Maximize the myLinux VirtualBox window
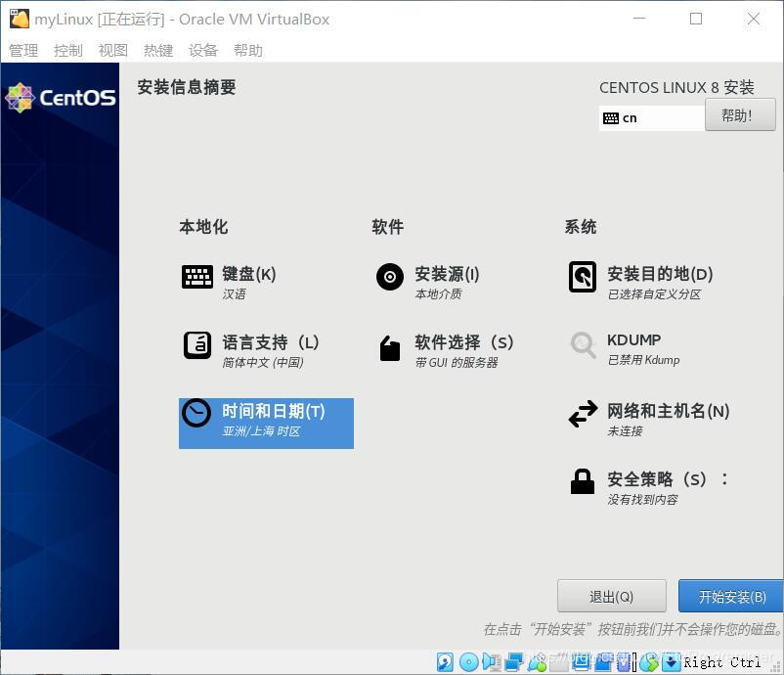Screen dimensions: 784x675 696,19
